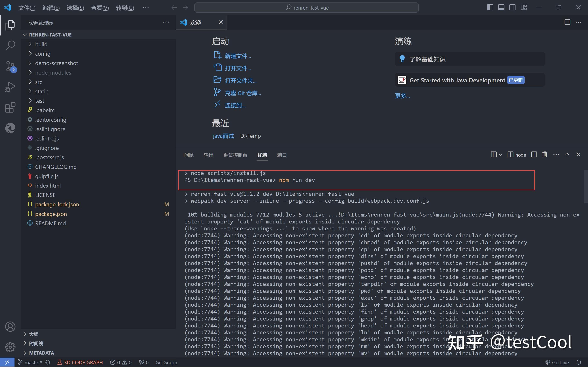Switch to the 调试控制台 tab
This screenshot has width=588, height=367.
click(x=235, y=155)
